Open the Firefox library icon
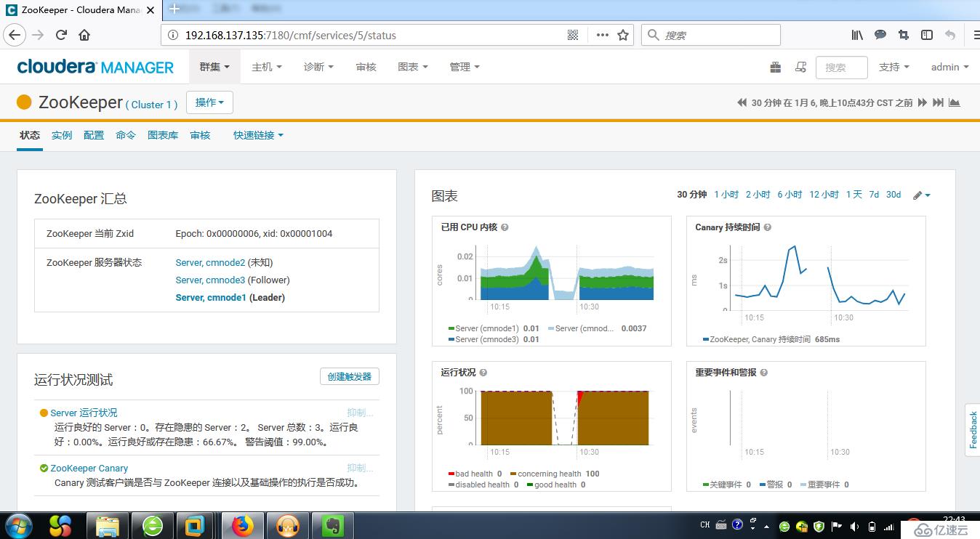 857,35
